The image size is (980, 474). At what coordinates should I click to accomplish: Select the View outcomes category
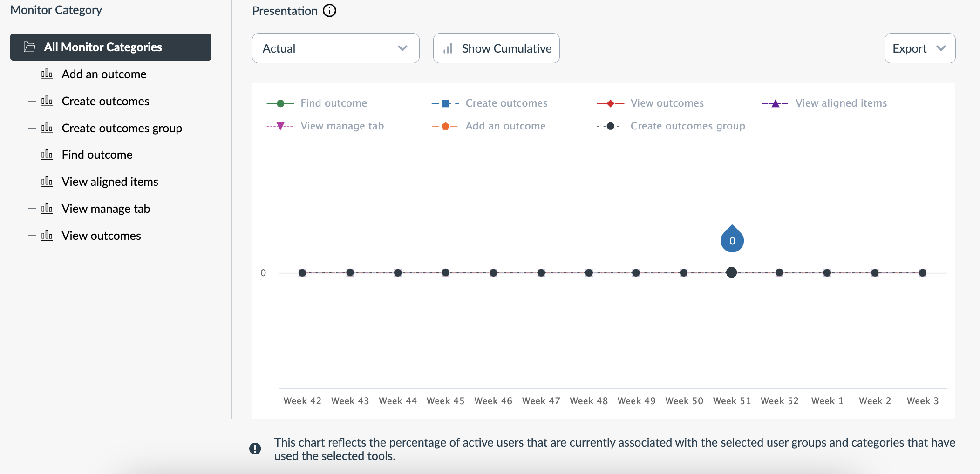click(x=101, y=236)
